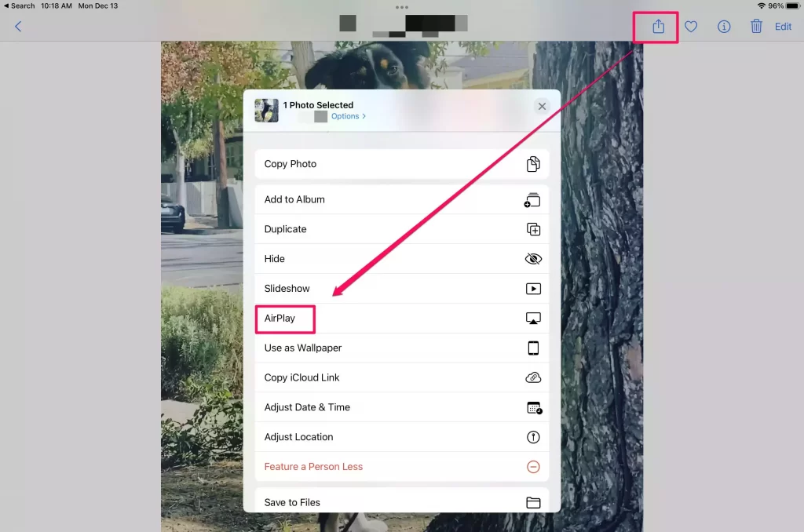Tap the battery indicator

pos(793,5)
